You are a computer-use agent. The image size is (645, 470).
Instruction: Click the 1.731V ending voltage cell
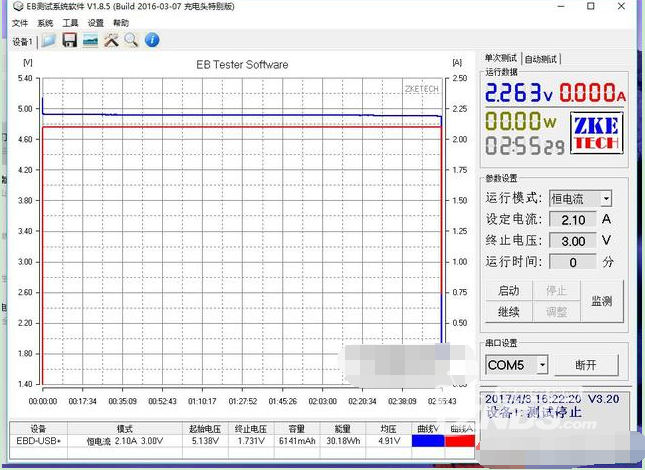pos(251,441)
